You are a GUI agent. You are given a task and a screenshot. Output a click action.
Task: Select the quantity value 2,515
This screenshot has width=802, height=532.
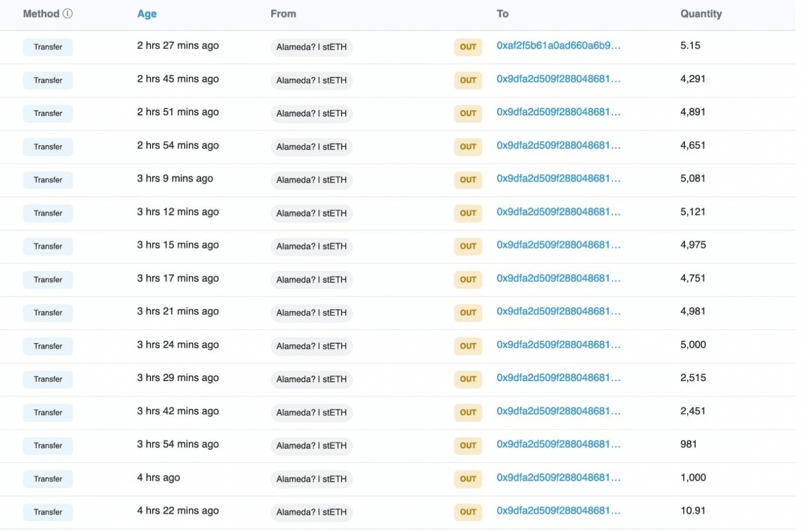point(693,378)
